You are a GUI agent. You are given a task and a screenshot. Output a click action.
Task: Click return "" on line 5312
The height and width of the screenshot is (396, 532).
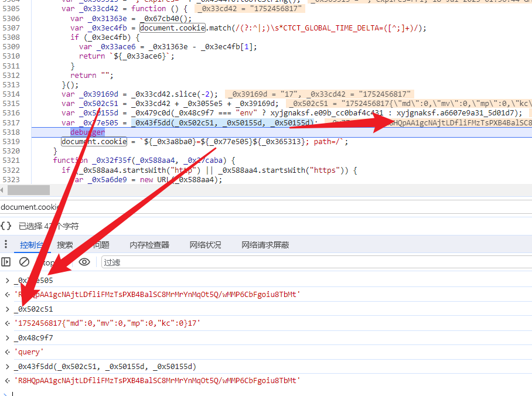click(x=90, y=76)
